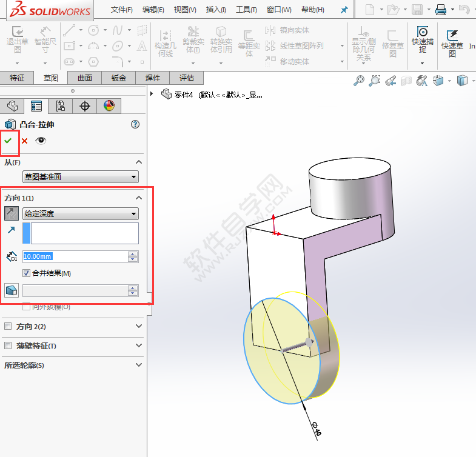Screen dimensions: 476x457
Task: Open the 编辑(E) menu
Action: pyautogui.click(x=153, y=10)
